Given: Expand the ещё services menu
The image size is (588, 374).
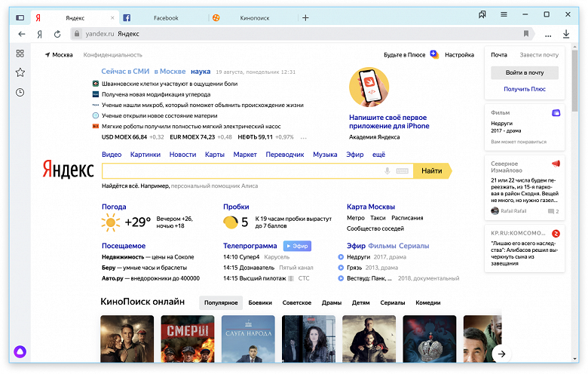Looking at the screenshot, I should click(x=378, y=155).
